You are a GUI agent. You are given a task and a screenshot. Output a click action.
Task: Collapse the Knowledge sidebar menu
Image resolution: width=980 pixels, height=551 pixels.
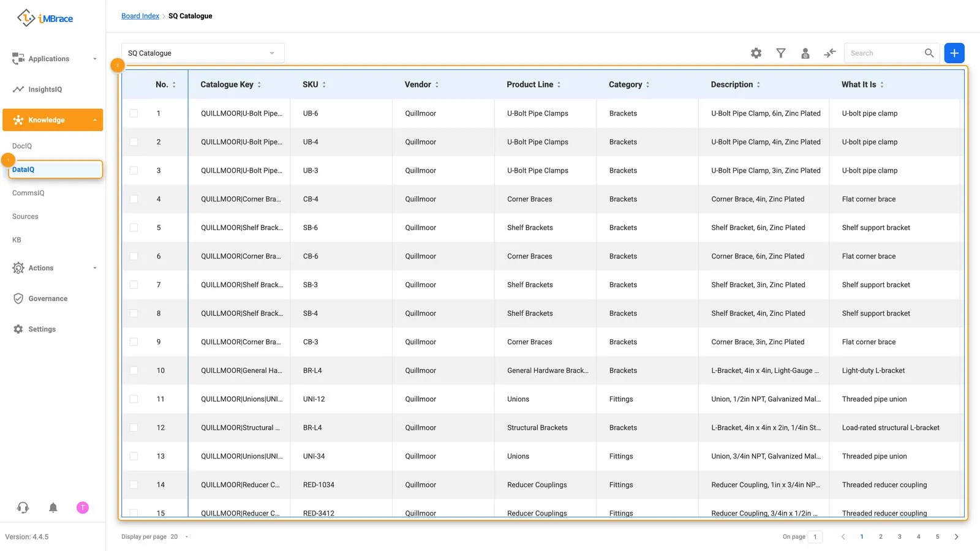(53, 120)
